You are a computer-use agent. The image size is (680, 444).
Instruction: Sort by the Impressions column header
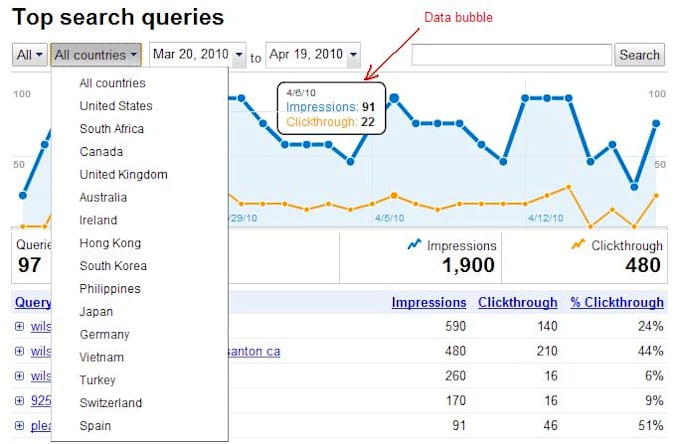tap(428, 302)
